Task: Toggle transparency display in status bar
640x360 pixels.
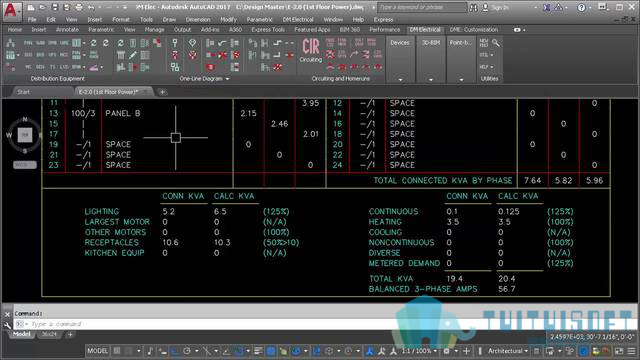Action: tap(271, 351)
